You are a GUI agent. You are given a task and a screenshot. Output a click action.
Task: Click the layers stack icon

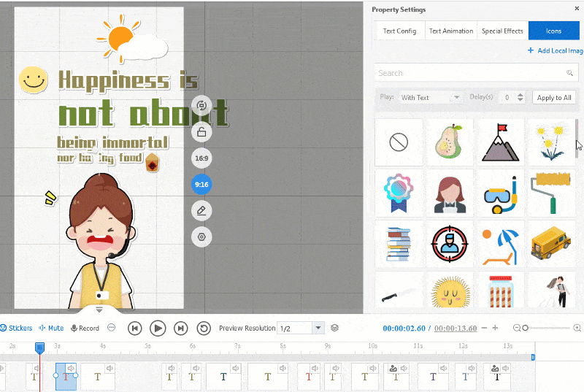[x=334, y=328]
